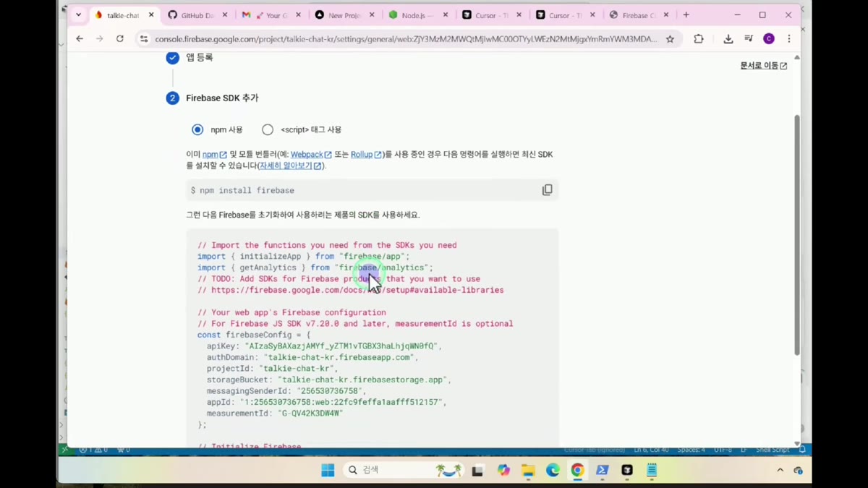Image resolution: width=868 pixels, height=488 pixels.
Task: Select the npm 사용 radio option
Action: pos(197,129)
